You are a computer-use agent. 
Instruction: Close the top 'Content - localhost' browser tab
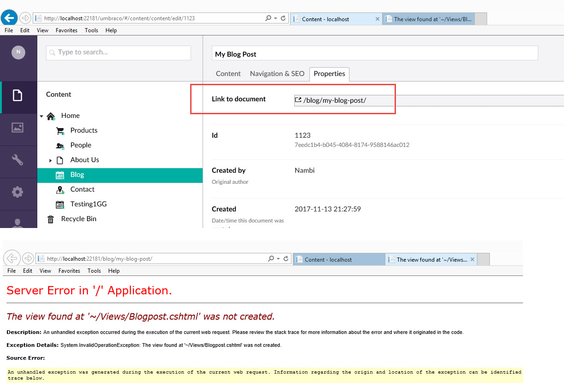[378, 19]
